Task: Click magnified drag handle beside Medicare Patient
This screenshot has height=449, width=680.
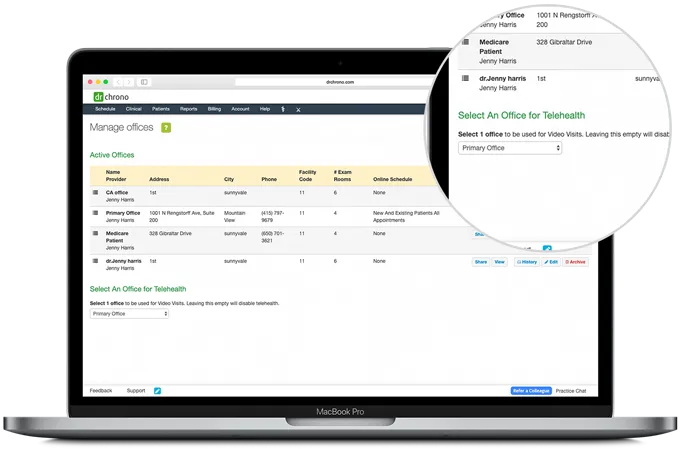Action: click(465, 42)
